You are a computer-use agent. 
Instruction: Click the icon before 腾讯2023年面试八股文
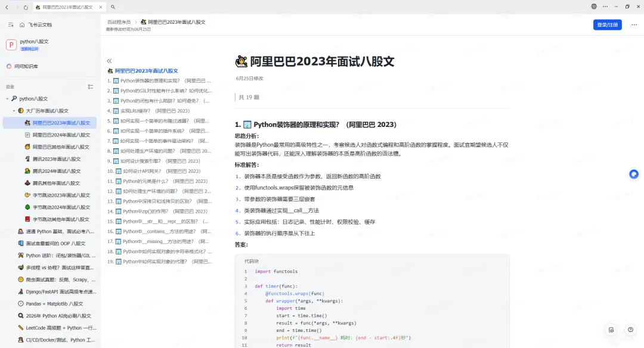[x=27, y=159]
